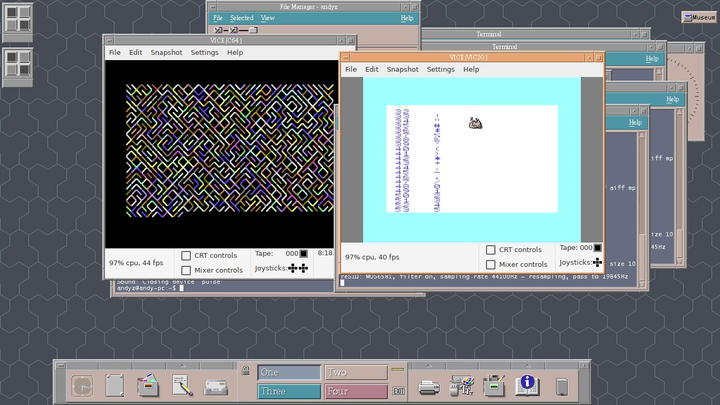This screenshot has height=405, width=720.
Task: Open Edit dropdown in C64 emulator
Action: [135, 52]
